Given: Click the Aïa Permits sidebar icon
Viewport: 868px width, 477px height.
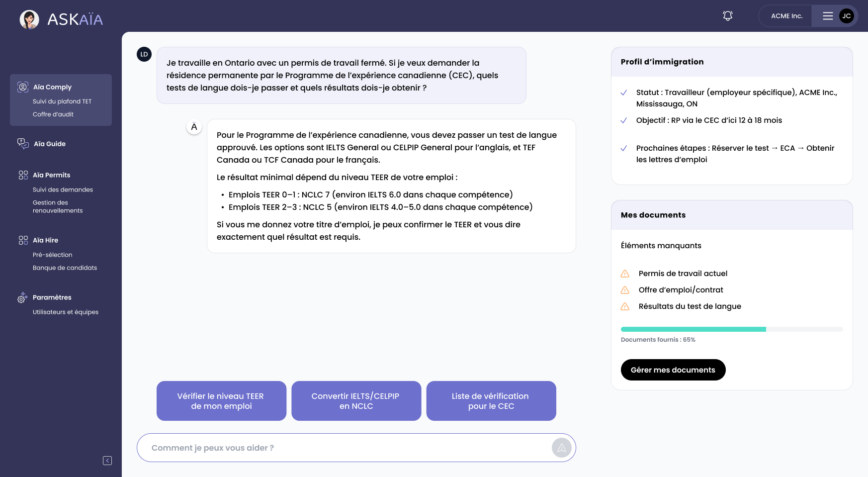Looking at the screenshot, I should coord(23,175).
